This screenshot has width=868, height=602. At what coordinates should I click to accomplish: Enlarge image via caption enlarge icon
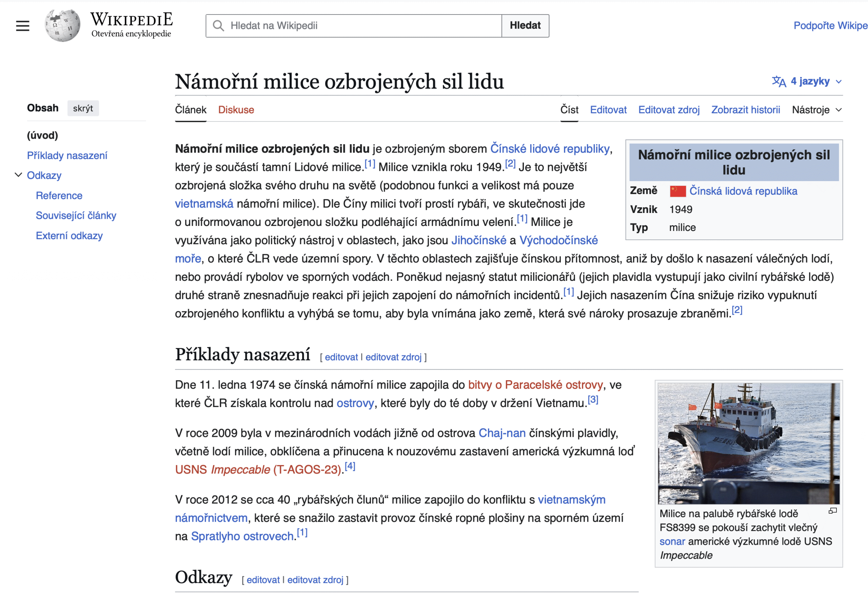832,511
